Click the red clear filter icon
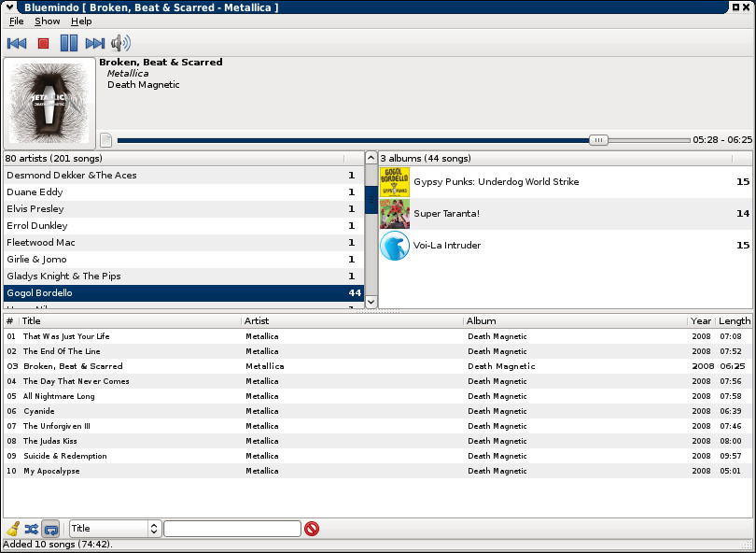The height and width of the screenshot is (553, 756). (x=312, y=529)
